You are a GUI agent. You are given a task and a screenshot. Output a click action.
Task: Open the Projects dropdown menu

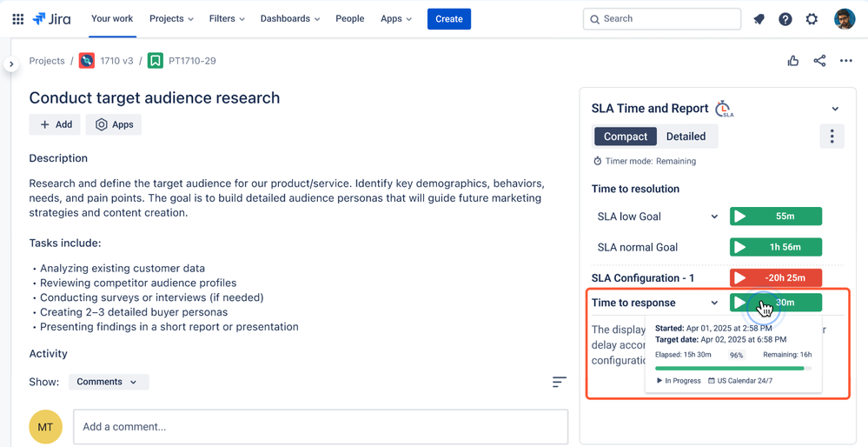click(x=172, y=19)
